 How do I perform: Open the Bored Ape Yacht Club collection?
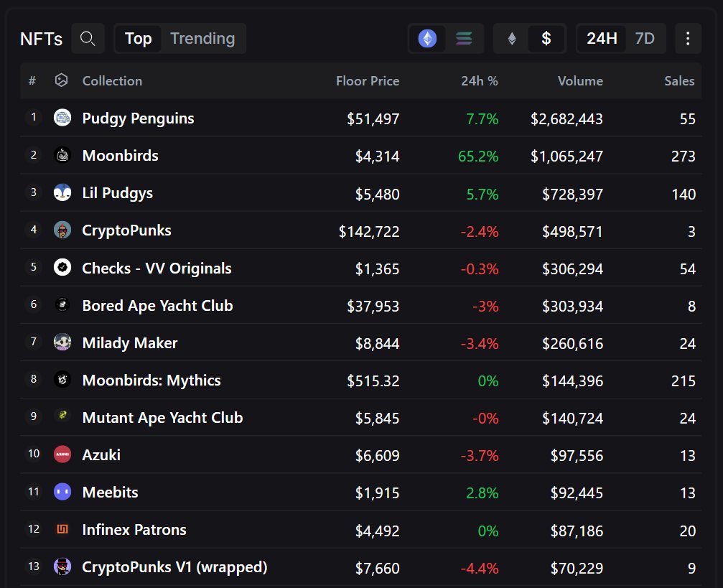tap(157, 305)
